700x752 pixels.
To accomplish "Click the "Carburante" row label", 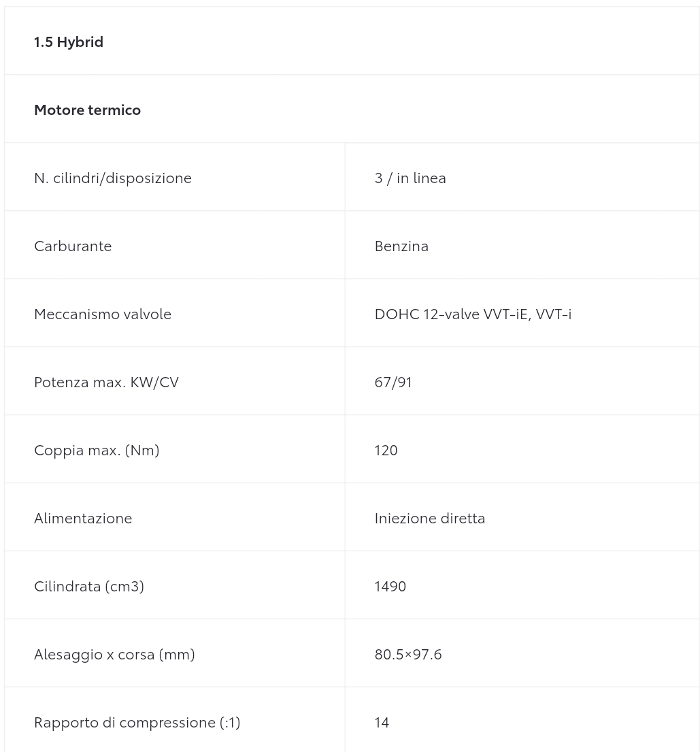I will (73, 246).
